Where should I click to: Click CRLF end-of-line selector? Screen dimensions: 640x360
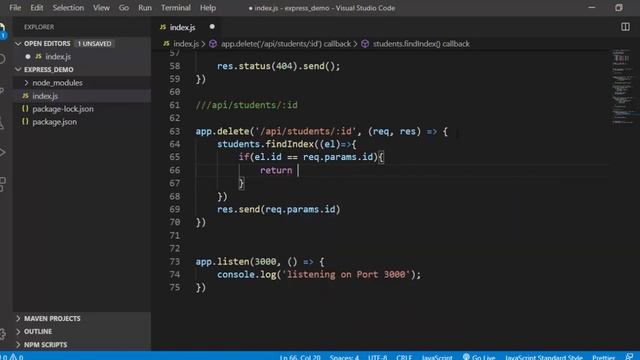pos(404,357)
